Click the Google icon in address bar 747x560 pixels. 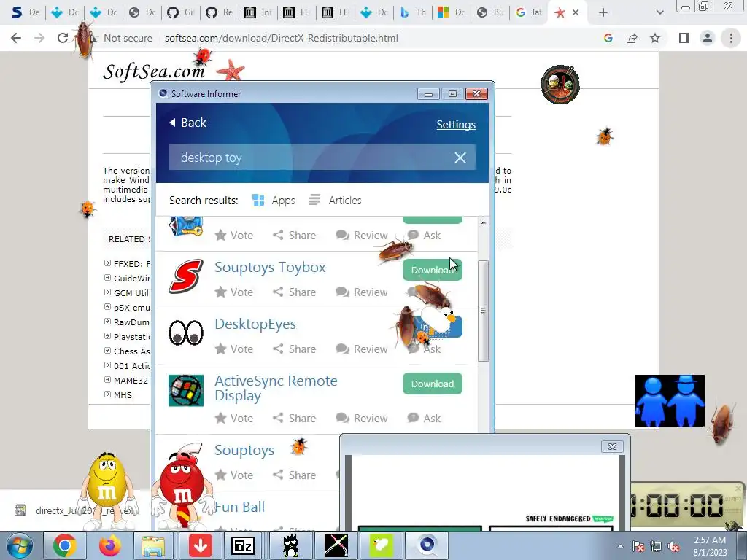[x=608, y=38]
